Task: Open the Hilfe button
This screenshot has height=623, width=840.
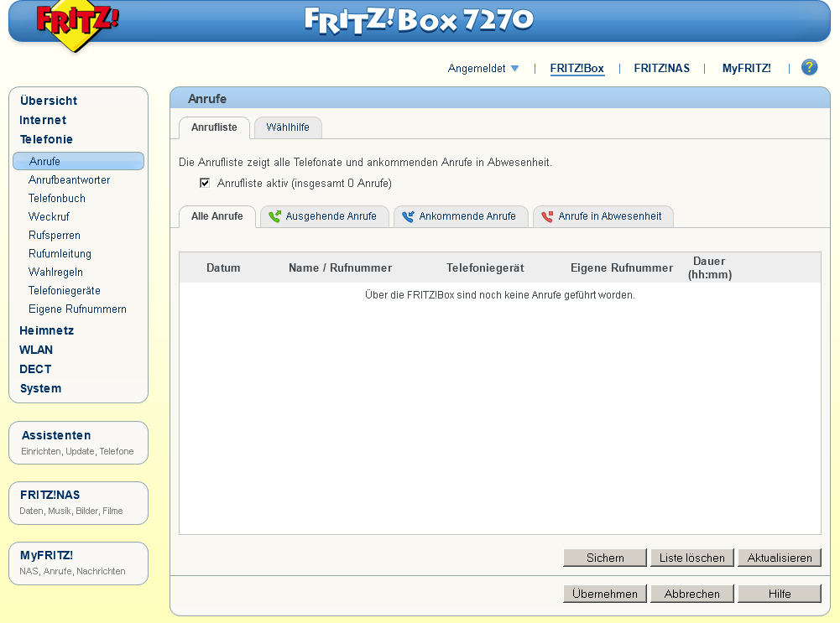Action: click(x=780, y=594)
